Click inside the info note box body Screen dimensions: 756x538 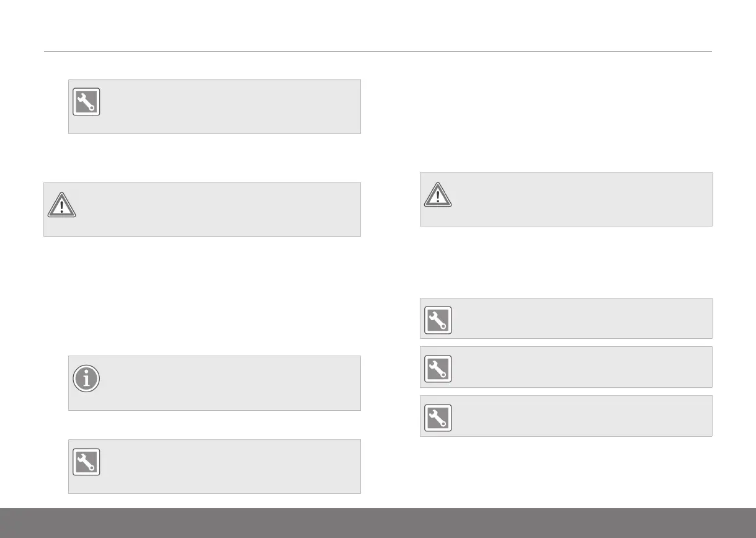(x=229, y=383)
